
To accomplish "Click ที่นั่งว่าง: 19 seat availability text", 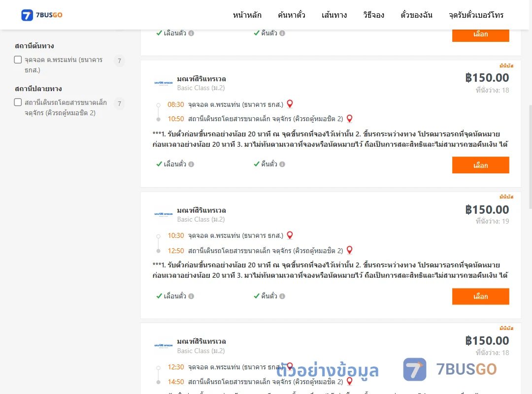I will pos(492,221).
